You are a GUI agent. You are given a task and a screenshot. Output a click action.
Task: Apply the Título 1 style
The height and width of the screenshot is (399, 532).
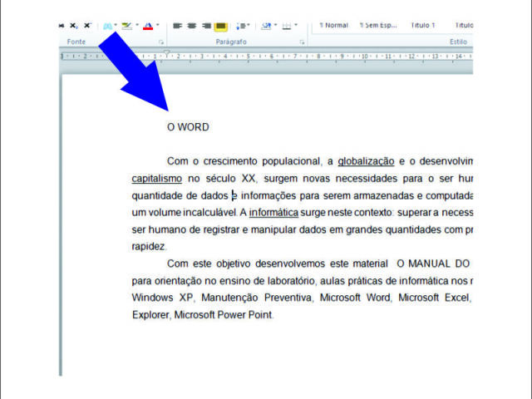(x=422, y=26)
